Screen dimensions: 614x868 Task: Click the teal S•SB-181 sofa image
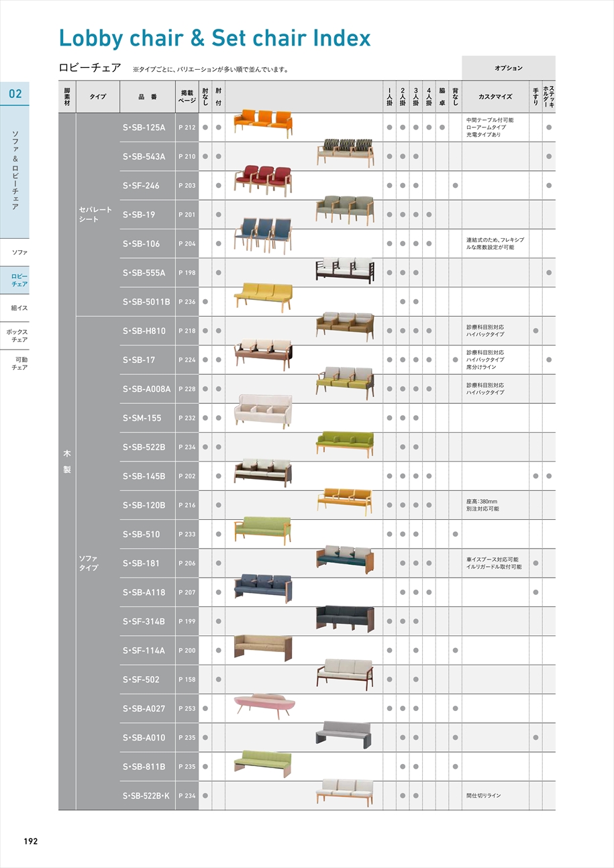(x=345, y=559)
